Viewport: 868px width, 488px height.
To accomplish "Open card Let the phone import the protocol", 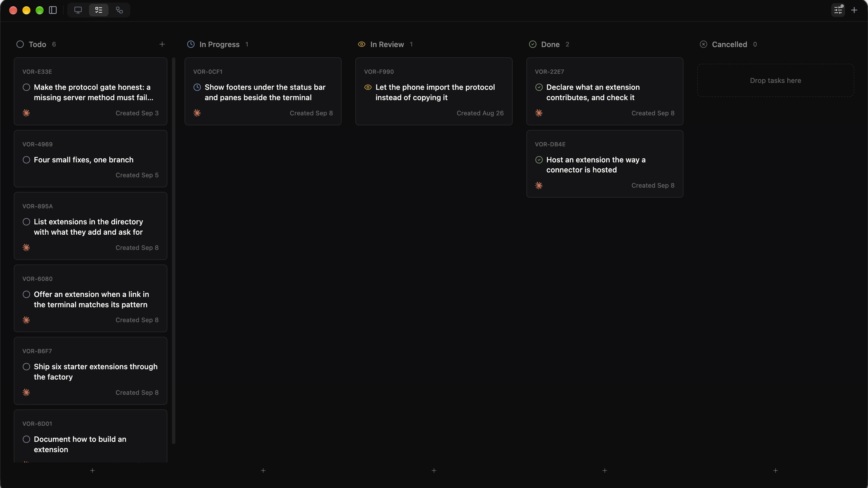I will 434,91.
